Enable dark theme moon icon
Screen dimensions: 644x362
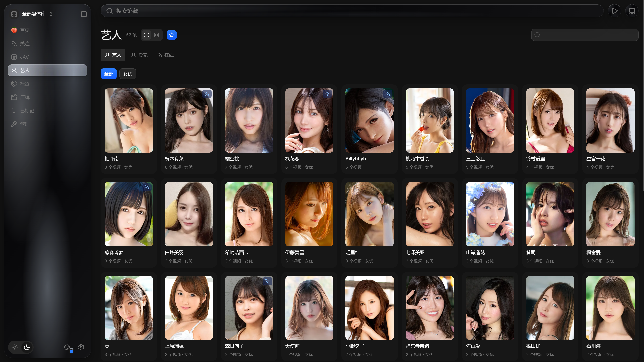click(x=27, y=347)
